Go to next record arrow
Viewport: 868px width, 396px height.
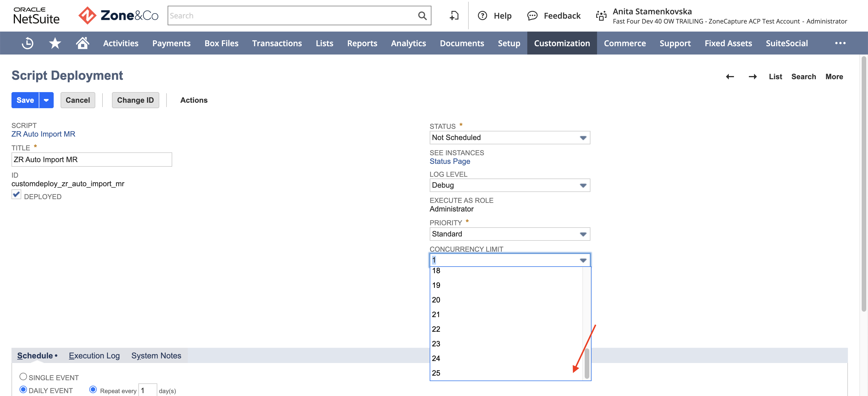753,77
